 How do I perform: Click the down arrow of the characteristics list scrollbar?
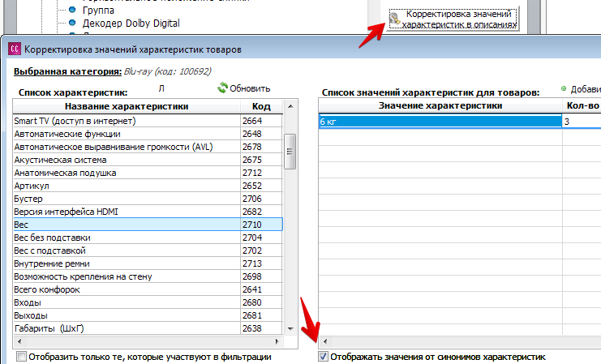click(x=290, y=329)
